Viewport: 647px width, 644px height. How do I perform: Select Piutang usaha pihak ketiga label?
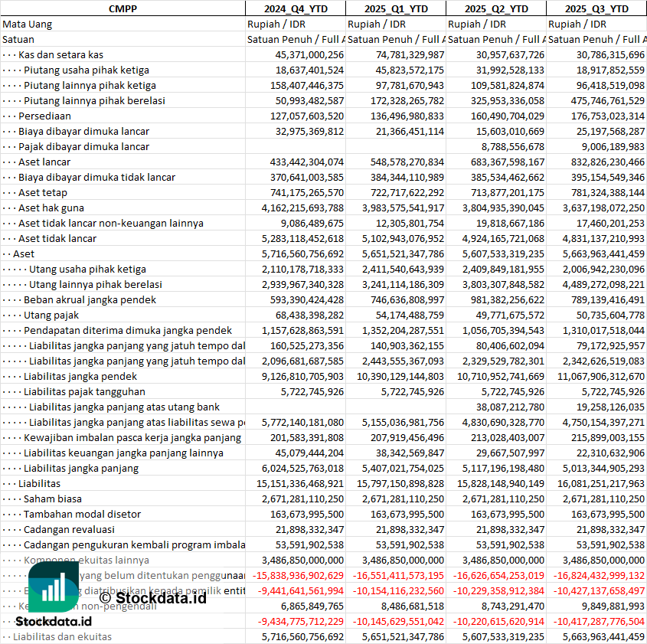(x=87, y=70)
